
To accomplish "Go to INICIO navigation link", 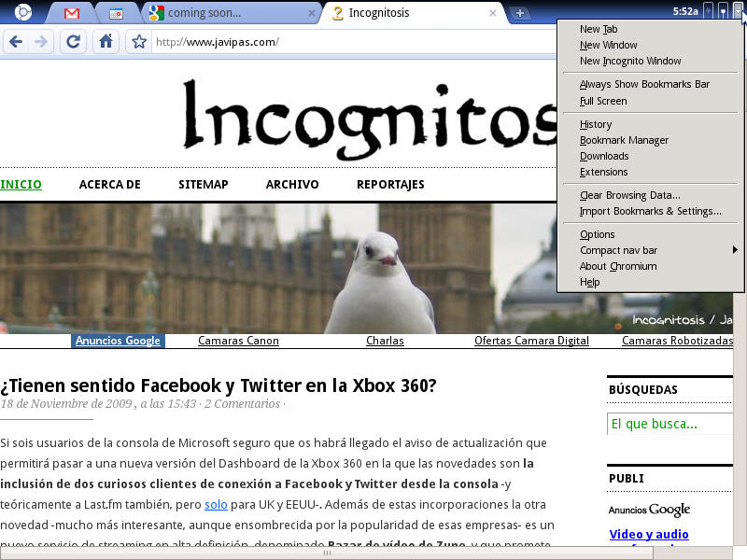I will 21,184.
